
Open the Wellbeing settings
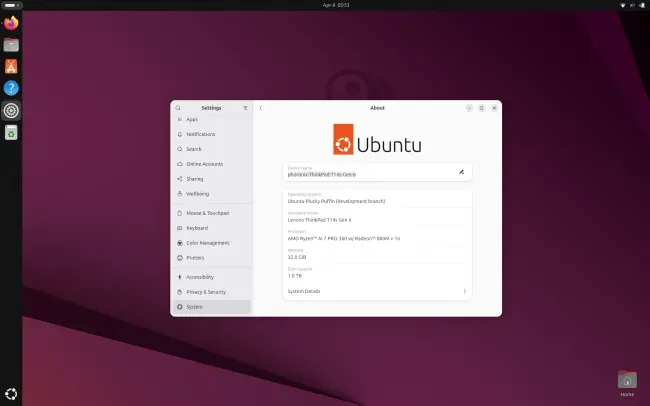click(x=211, y=194)
